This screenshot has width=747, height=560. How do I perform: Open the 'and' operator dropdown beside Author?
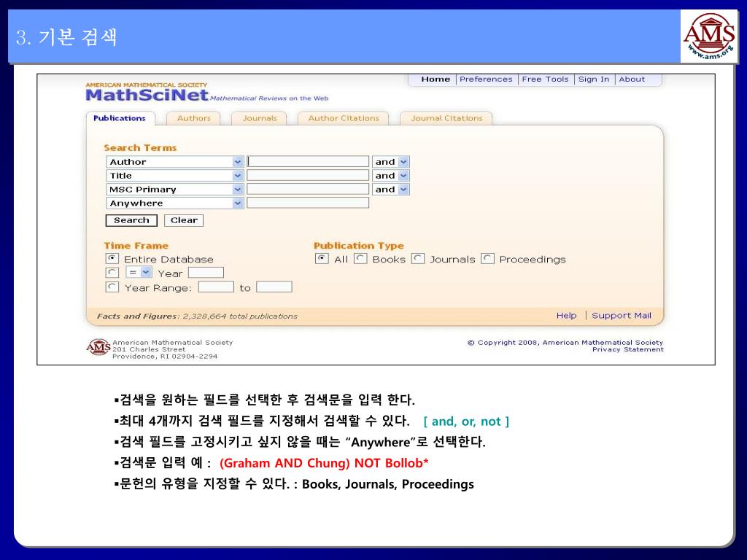(391, 162)
